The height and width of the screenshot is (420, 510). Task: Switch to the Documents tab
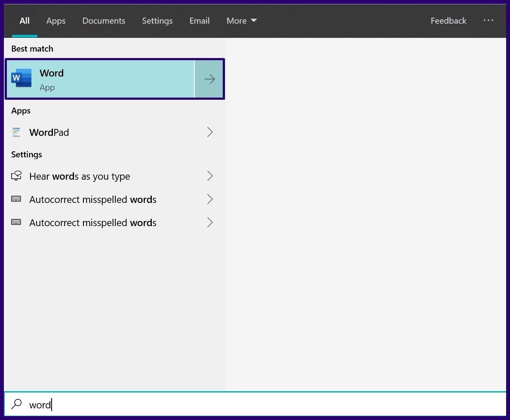click(x=104, y=20)
